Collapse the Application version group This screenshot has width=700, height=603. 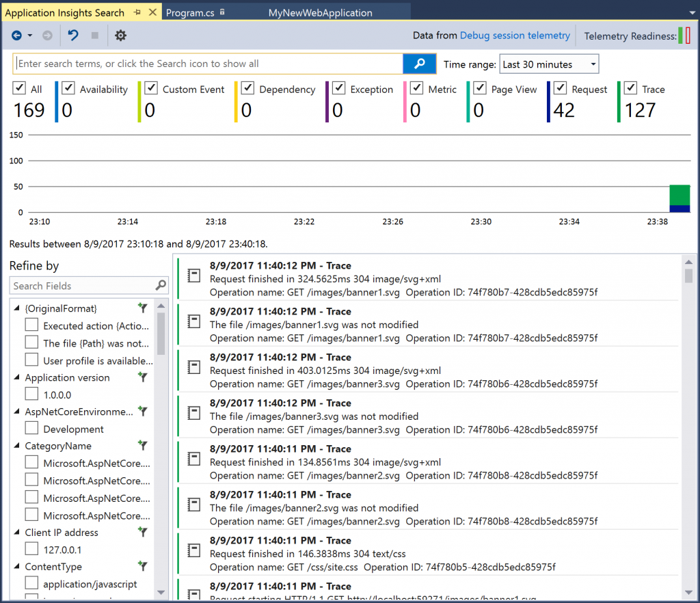click(x=17, y=377)
